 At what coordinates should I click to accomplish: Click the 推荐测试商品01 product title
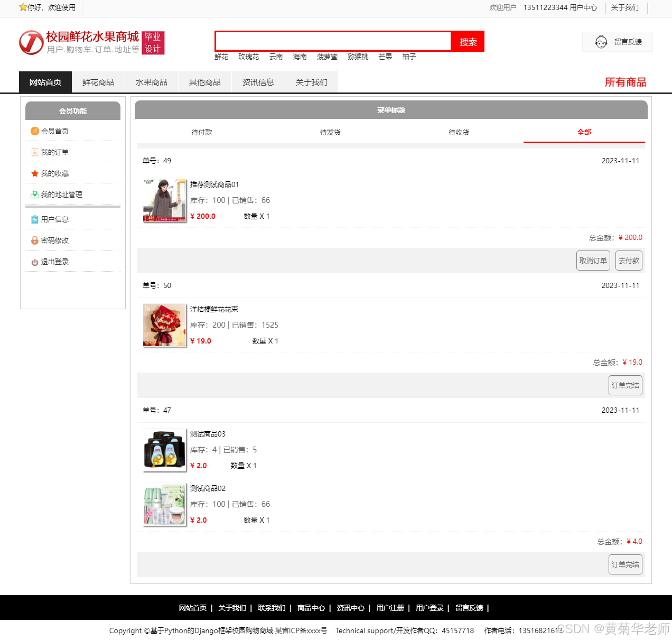point(214,184)
